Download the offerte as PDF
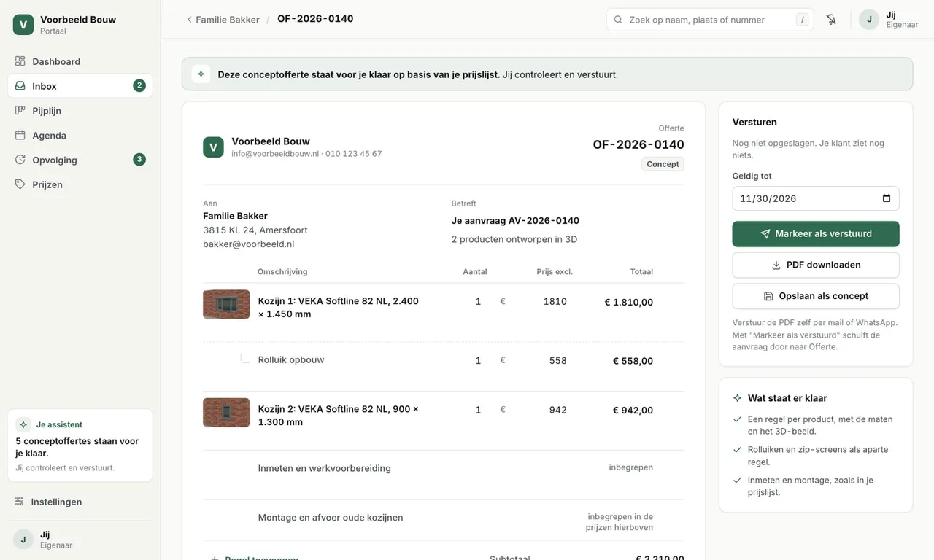934x560 pixels. point(816,265)
